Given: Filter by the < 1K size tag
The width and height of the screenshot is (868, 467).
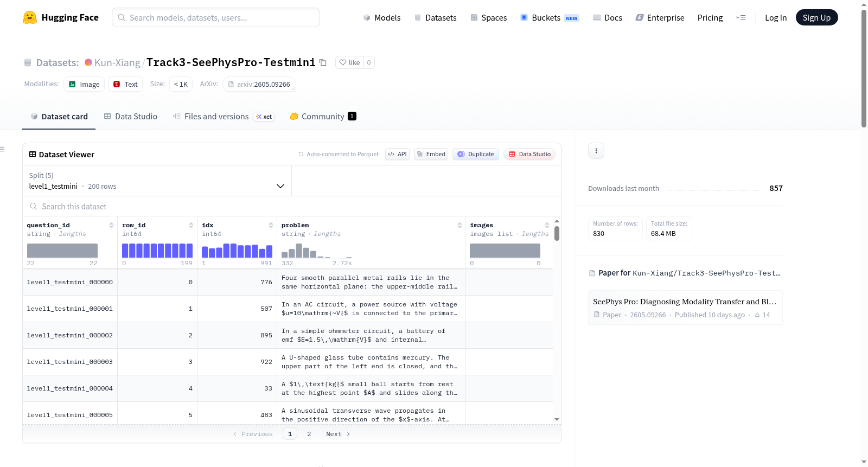Looking at the screenshot, I should coord(181,84).
